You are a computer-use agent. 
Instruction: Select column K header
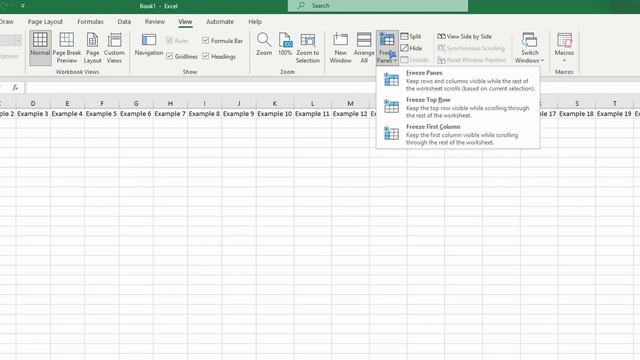[x=275, y=103]
